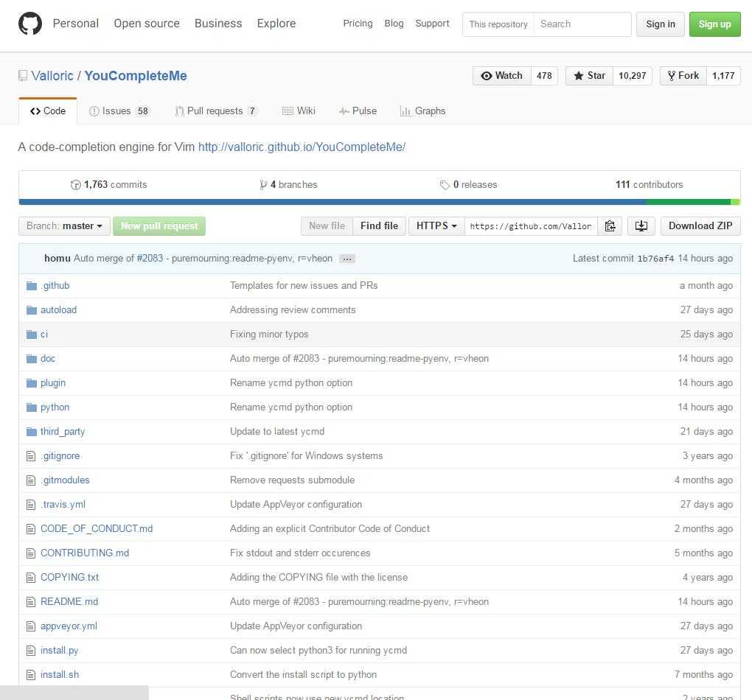Click the branches fork icon
The image size is (752, 700).
tap(262, 185)
